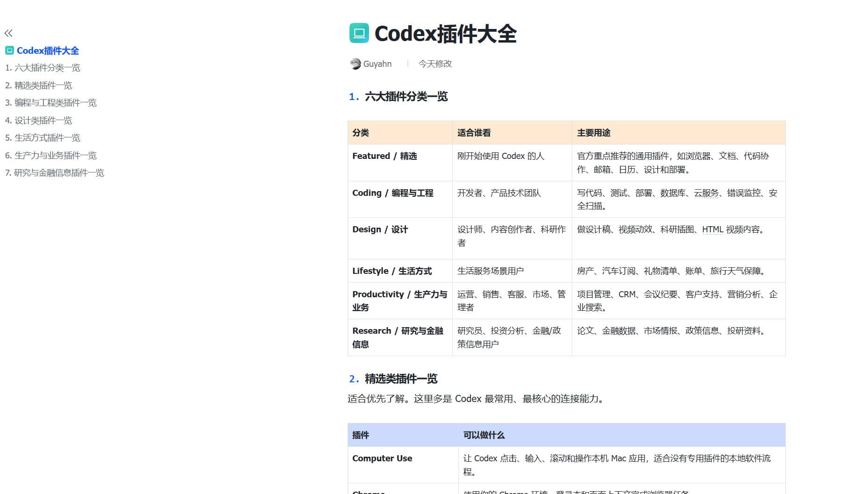Jump to outline item 5. 生活方式插件一览
The width and height of the screenshot is (868, 494).
(x=43, y=138)
